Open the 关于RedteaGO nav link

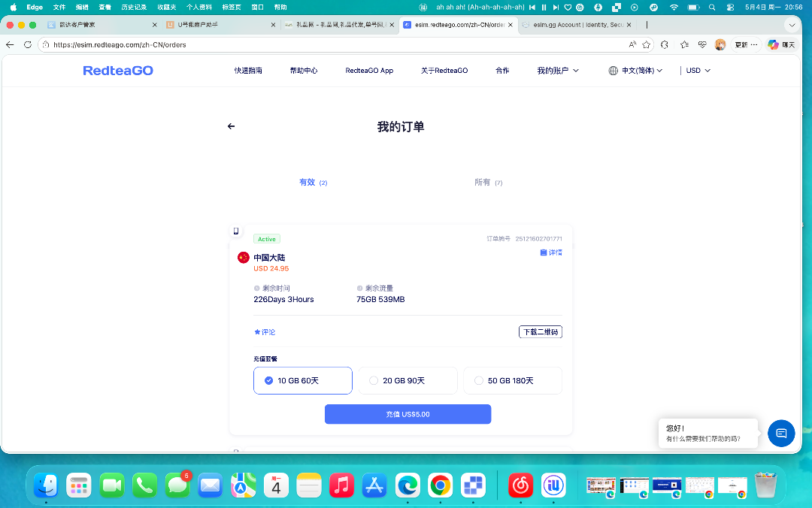point(444,71)
